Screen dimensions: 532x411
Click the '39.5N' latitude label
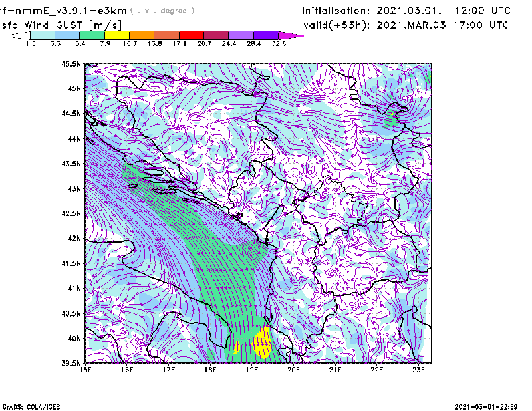71,364
